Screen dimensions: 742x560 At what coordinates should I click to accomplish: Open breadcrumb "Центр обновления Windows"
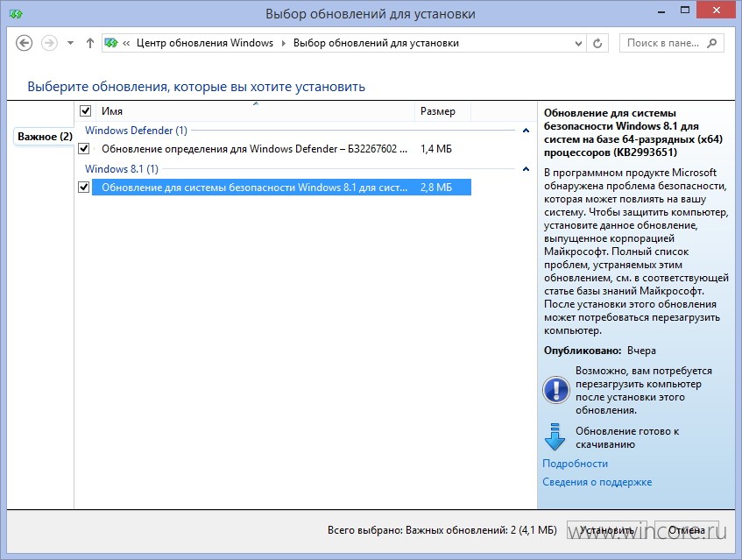pos(205,43)
